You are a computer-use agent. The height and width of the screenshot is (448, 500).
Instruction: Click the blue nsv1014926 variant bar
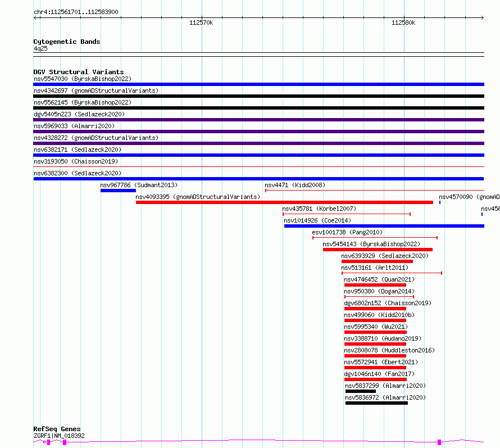coord(384,226)
